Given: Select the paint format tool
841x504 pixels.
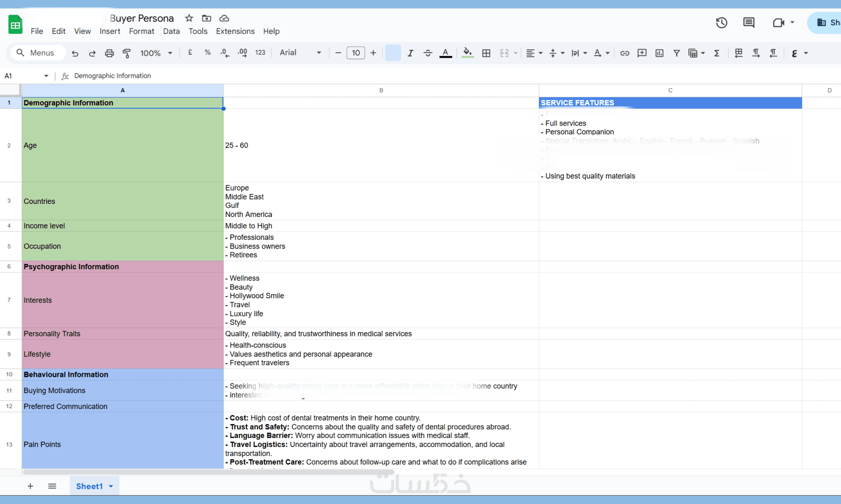Looking at the screenshot, I should [x=126, y=53].
